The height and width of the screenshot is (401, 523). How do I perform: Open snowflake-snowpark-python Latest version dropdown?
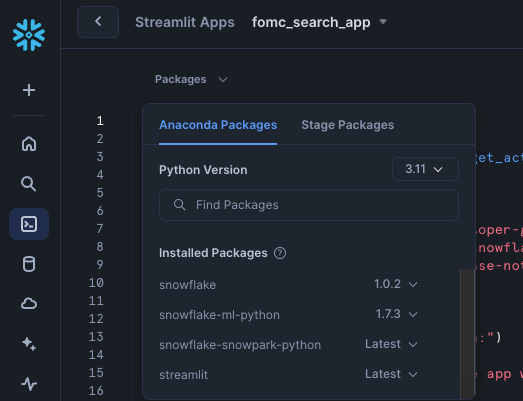coord(391,344)
